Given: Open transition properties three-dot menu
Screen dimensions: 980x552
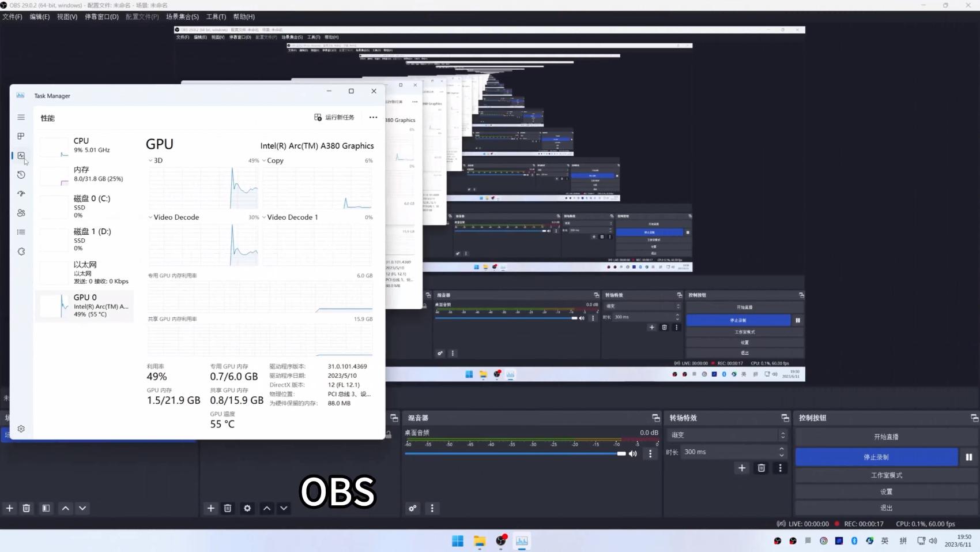Looking at the screenshot, I should click(x=781, y=468).
